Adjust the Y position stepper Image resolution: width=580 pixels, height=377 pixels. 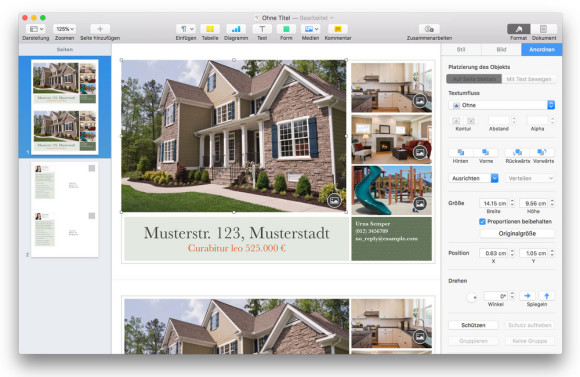pyautogui.click(x=552, y=253)
